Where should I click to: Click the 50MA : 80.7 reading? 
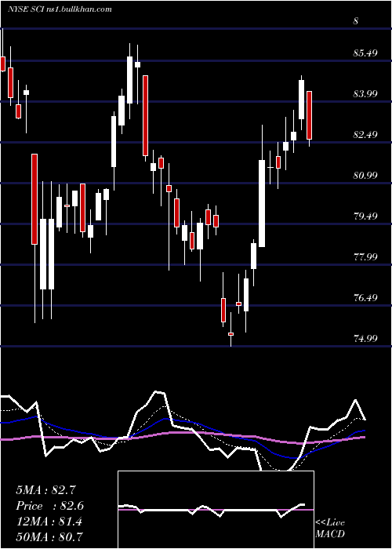[x=49, y=536]
